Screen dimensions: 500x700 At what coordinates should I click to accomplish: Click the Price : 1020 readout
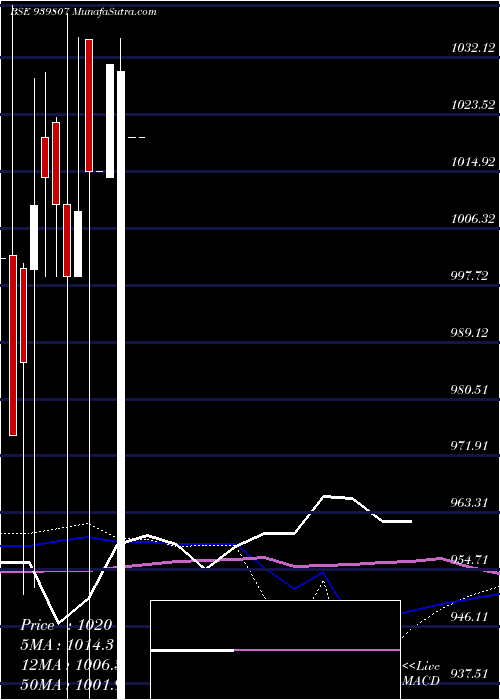(66, 625)
